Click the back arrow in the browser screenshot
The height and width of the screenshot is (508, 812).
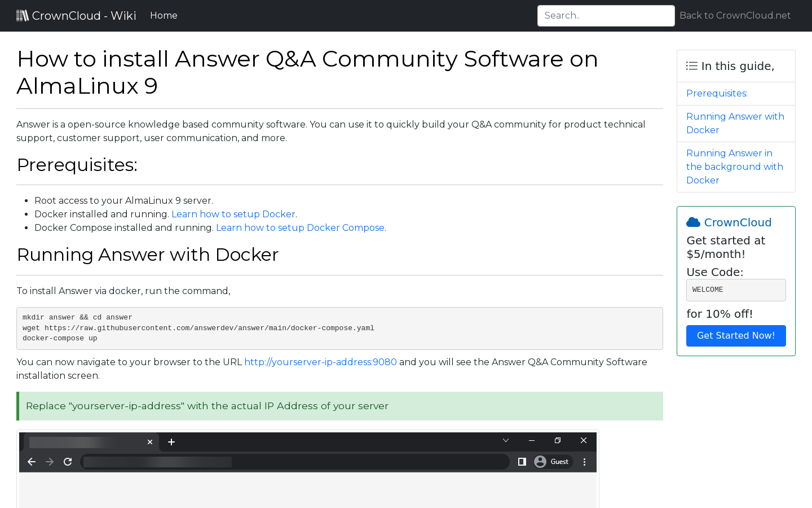(31, 461)
